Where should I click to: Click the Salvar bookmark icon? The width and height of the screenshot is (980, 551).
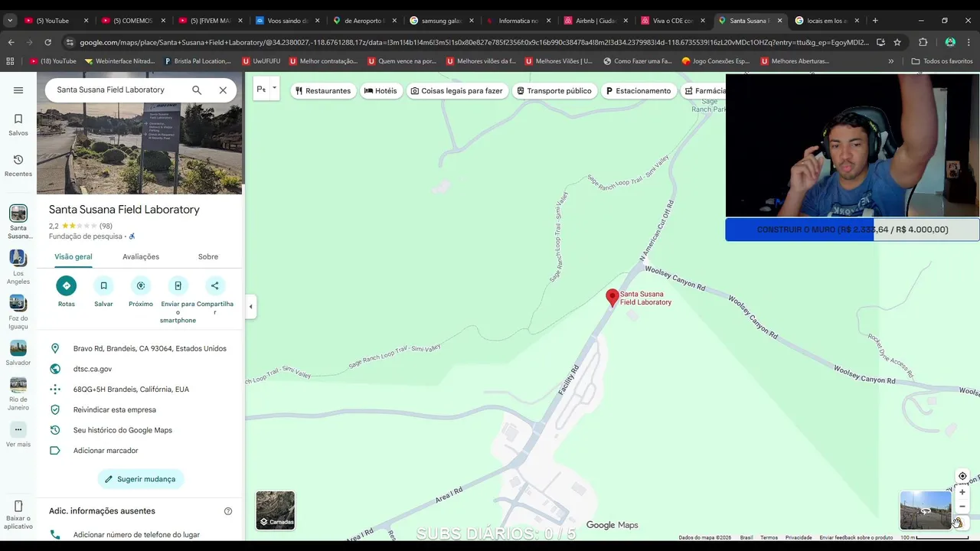[x=103, y=285]
